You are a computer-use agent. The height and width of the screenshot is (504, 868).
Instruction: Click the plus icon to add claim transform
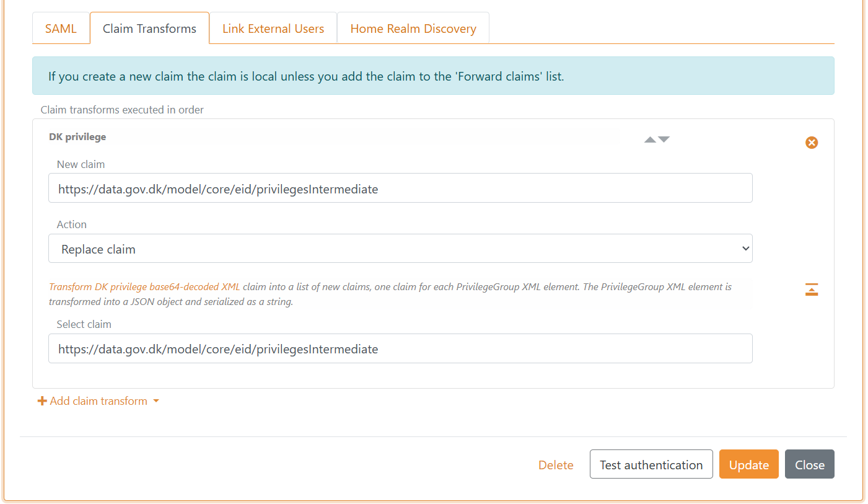click(x=42, y=400)
